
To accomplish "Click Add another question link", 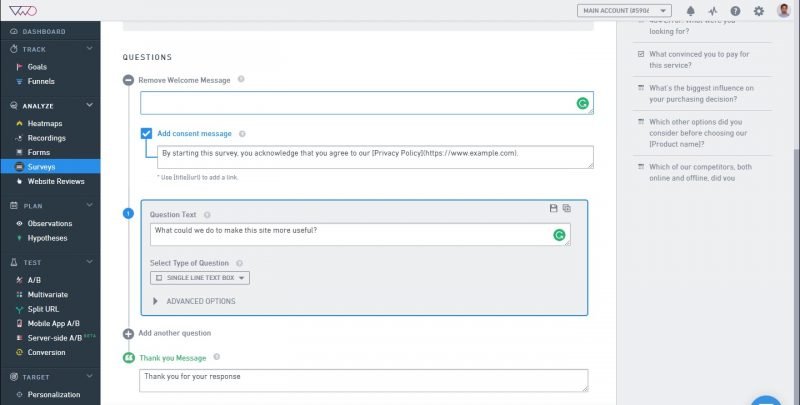I will coord(174,333).
